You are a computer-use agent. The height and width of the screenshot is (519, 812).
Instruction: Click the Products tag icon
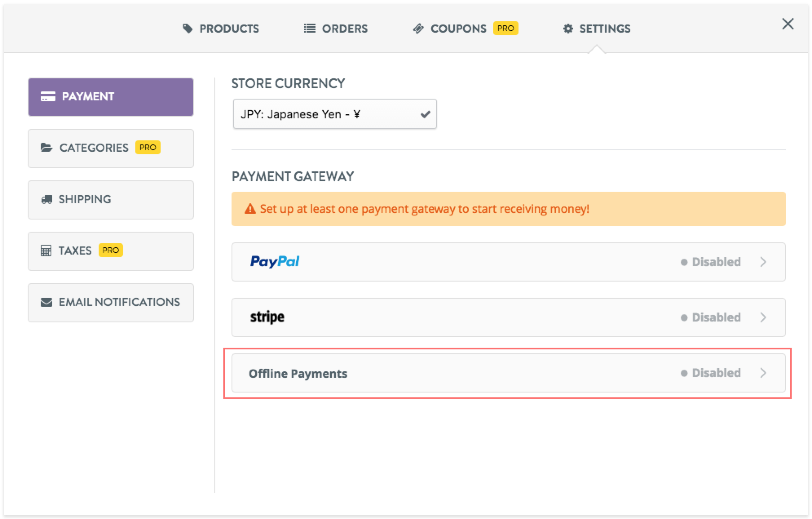(x=188, y=28)
